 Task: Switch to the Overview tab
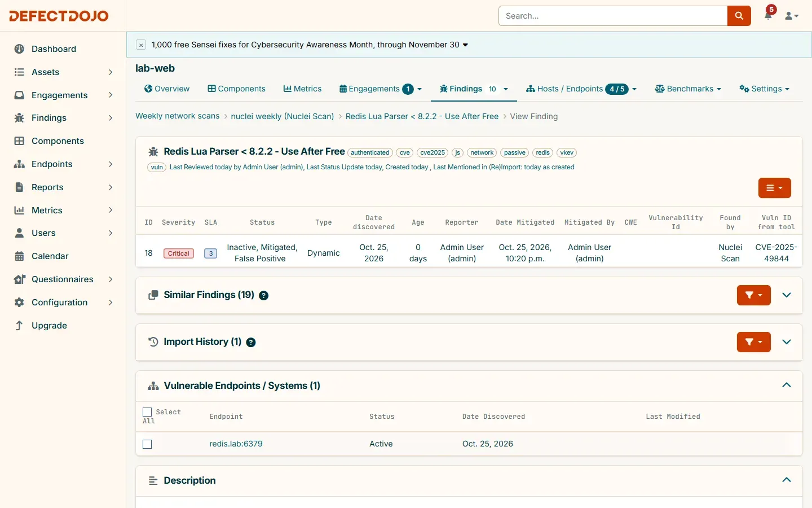click(x=167, y=89)
